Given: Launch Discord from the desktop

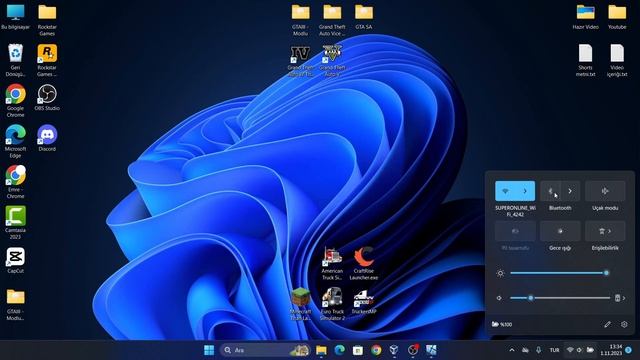Looking at the screenshot, I should point(47,138).
